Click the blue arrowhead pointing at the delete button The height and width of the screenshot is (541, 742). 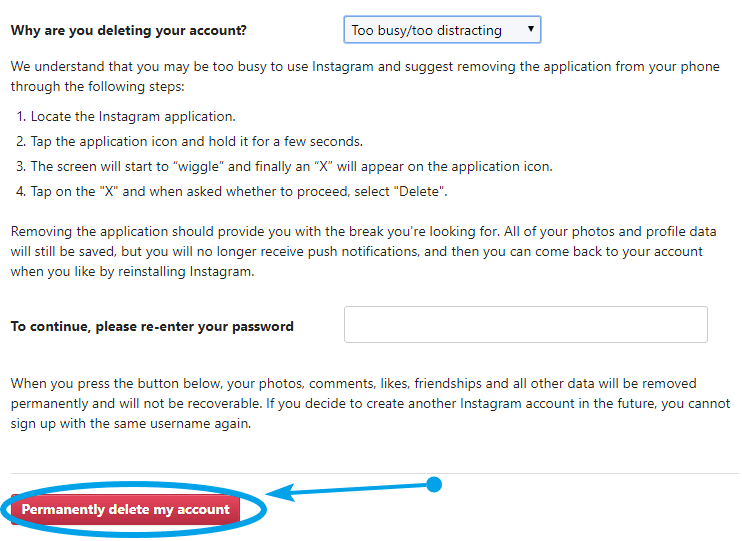[x=280, y=493]
